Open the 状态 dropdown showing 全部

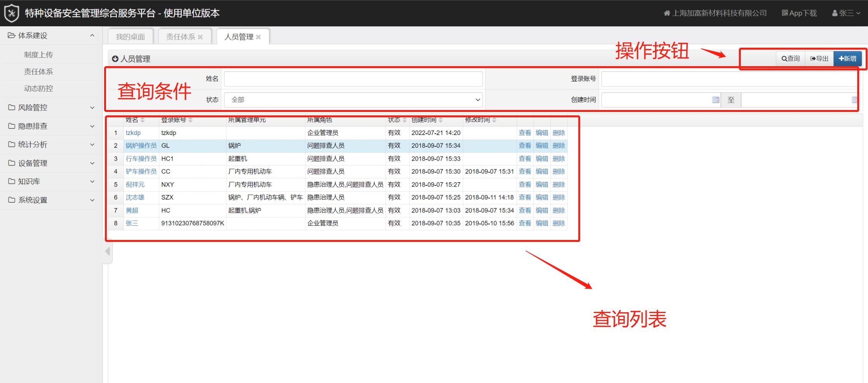(353, 100)
